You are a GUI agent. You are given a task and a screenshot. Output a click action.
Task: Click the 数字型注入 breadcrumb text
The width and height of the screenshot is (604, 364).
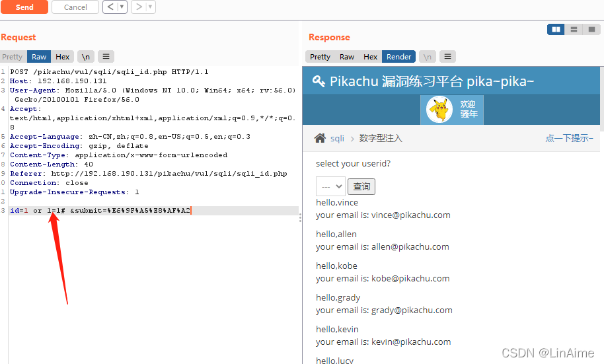(381, 138)
